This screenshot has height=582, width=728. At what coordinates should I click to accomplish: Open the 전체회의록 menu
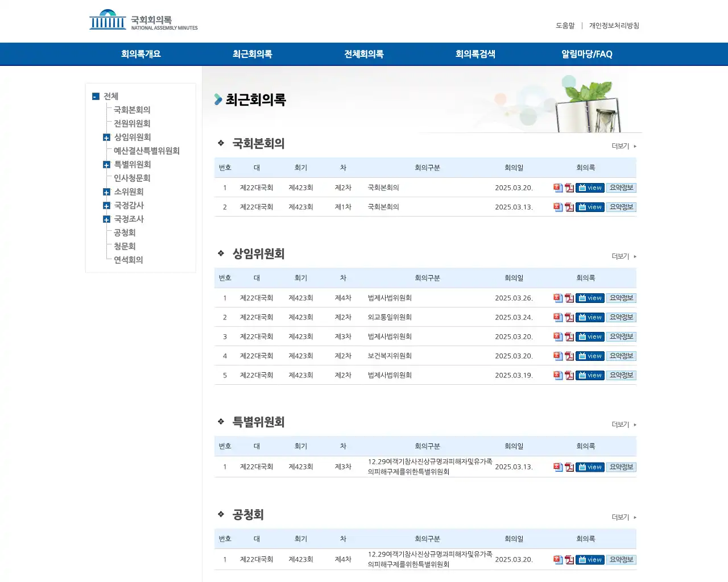pyautogui.click(x=363, y=54)
